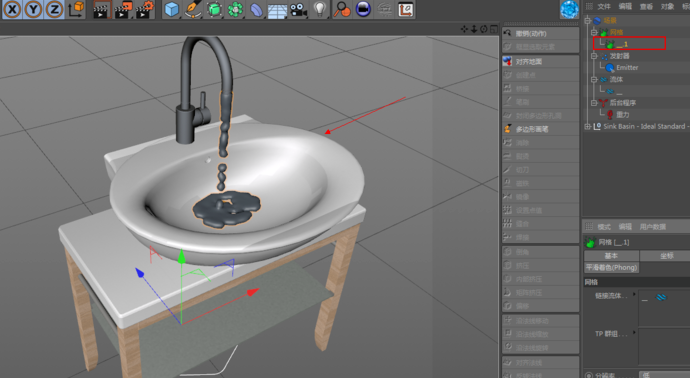
Task: Open the MoGraph cloner flower icon
Action: 235,9
